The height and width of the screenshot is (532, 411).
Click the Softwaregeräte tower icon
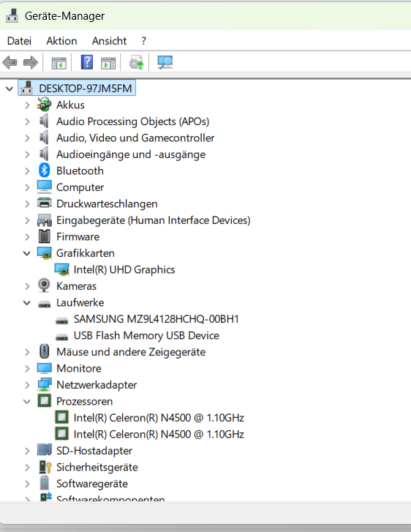pos(45,483)
